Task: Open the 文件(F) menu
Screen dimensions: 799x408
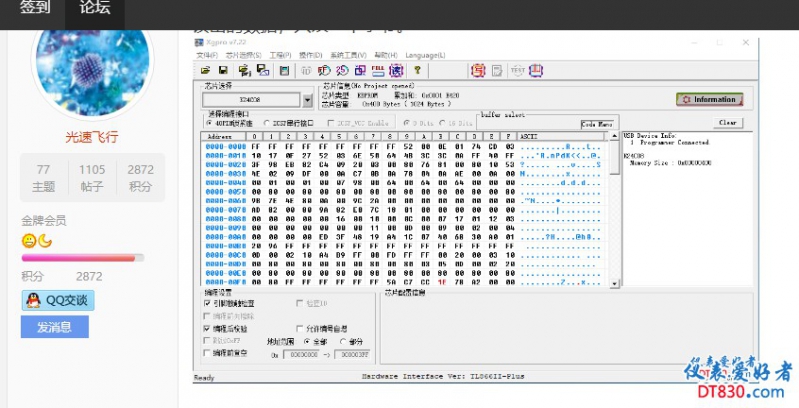Action: 205,55
